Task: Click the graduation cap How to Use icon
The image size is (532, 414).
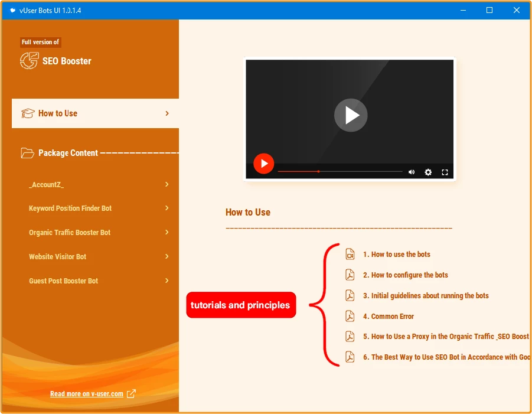Action: pos(28,113)
